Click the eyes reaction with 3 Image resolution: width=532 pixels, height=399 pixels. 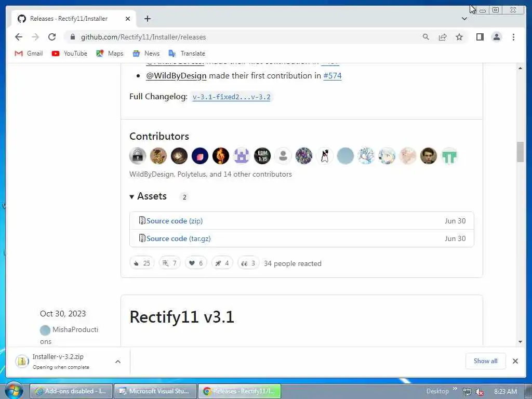pos(248,263)
